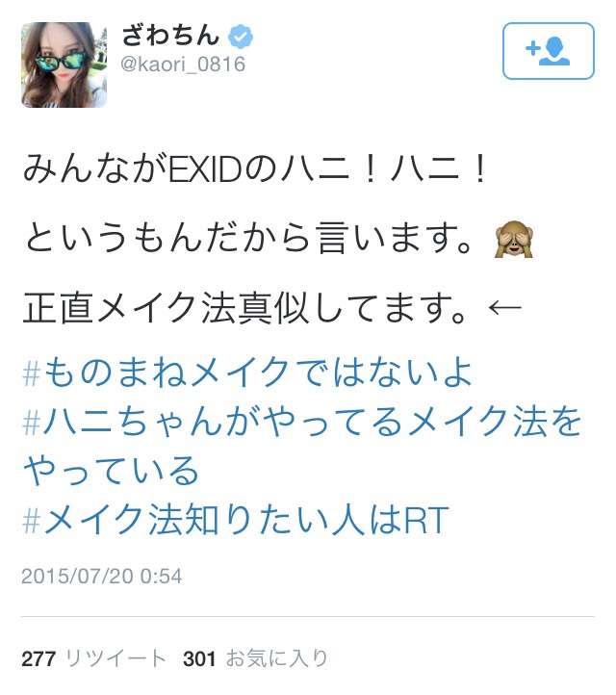The image size is (616, 695).
Task: Open the ざわちん profile avatar photo
Action: pos(64,64)
